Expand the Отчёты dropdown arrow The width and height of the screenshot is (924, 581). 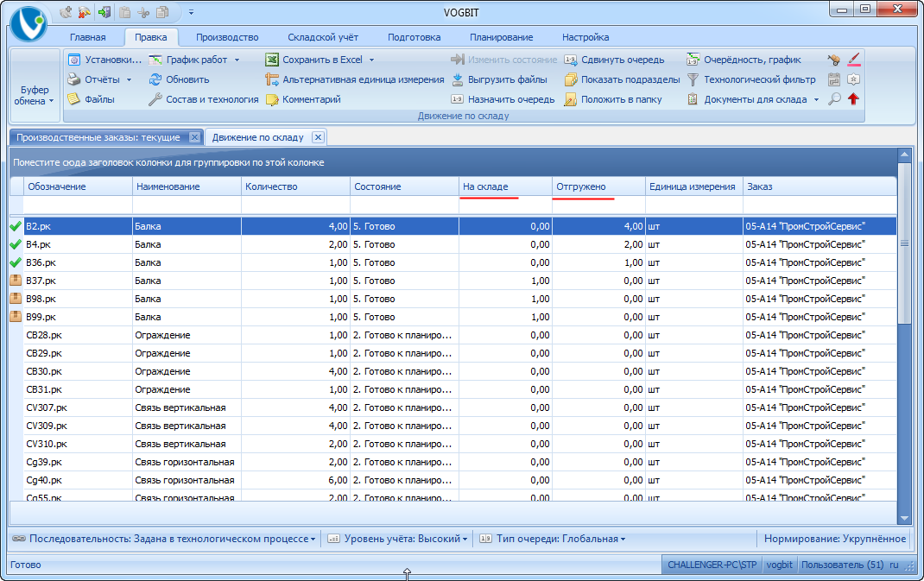pyautogui.click(x=129, y=80)
